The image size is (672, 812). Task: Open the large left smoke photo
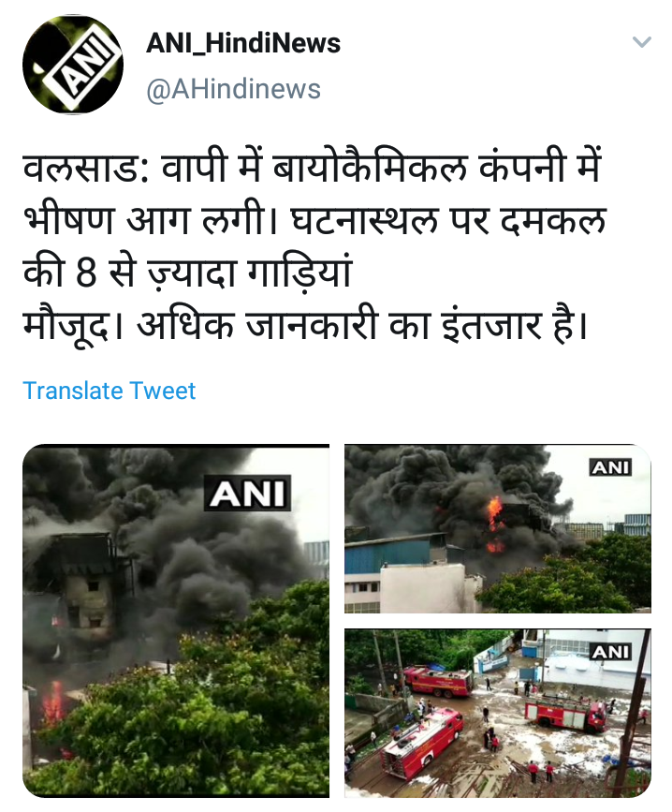(x=176, y=620)
